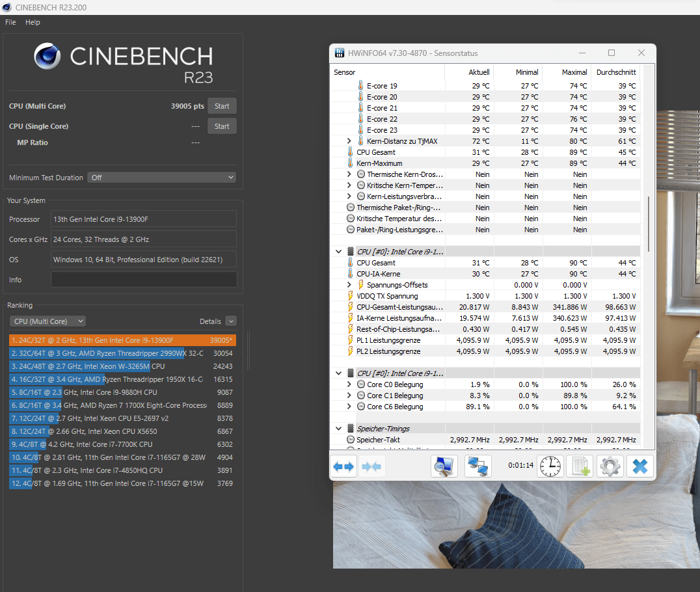
Task: Click the HWiNFO64 title bar app icon
Action: click(x=340, y=53)
